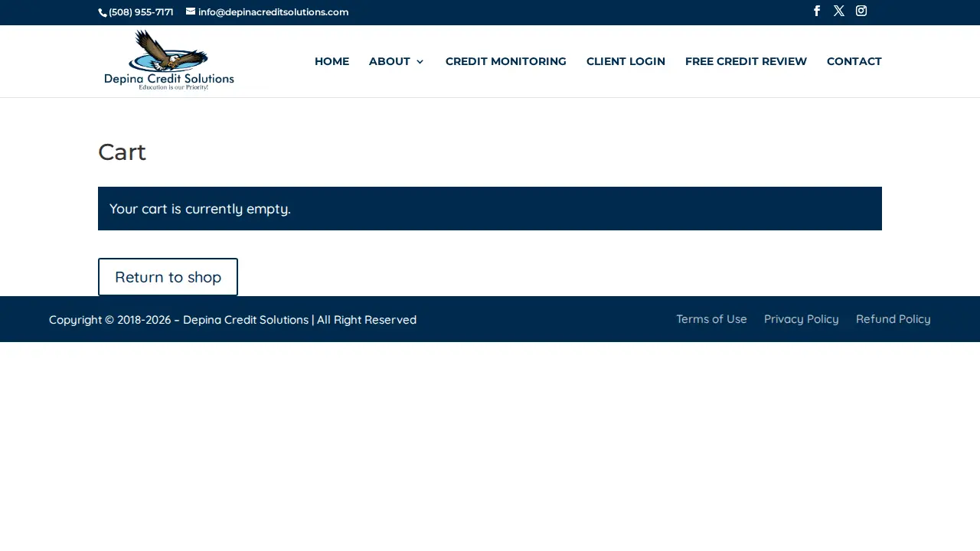Click the phone icon in top bar
980x551 pixels.
103,12
